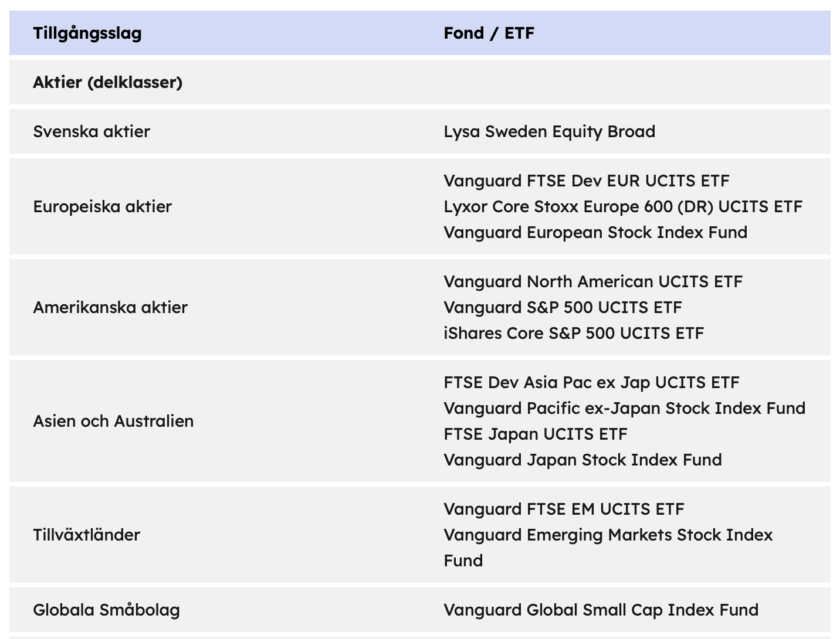Select FTSE Dev Asia Pac ex Jap ETF
The width and height of the screenshot is (840, 639).
click(x=591, y=382)
